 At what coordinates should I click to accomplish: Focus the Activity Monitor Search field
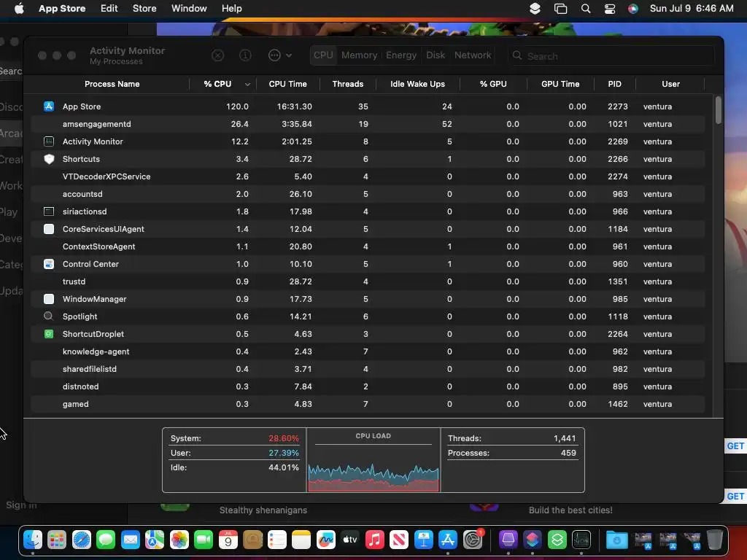(x=611, y=55)
